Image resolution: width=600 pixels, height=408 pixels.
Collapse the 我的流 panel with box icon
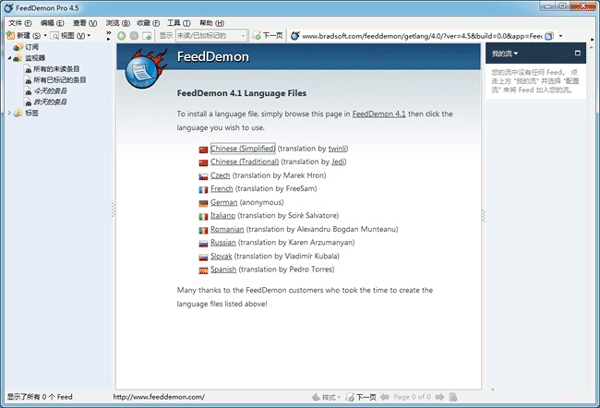pyautogui.click(x=578, y=53)
